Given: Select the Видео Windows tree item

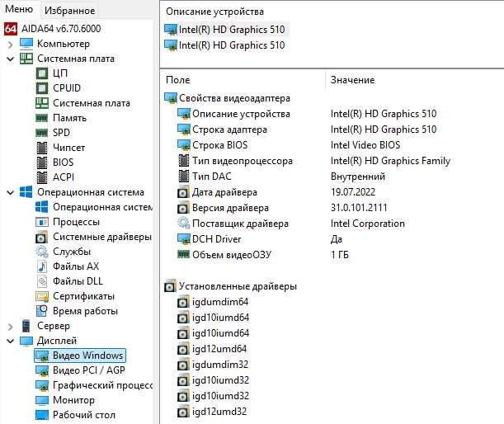Looking at the screenshot, I should point(80,356).
